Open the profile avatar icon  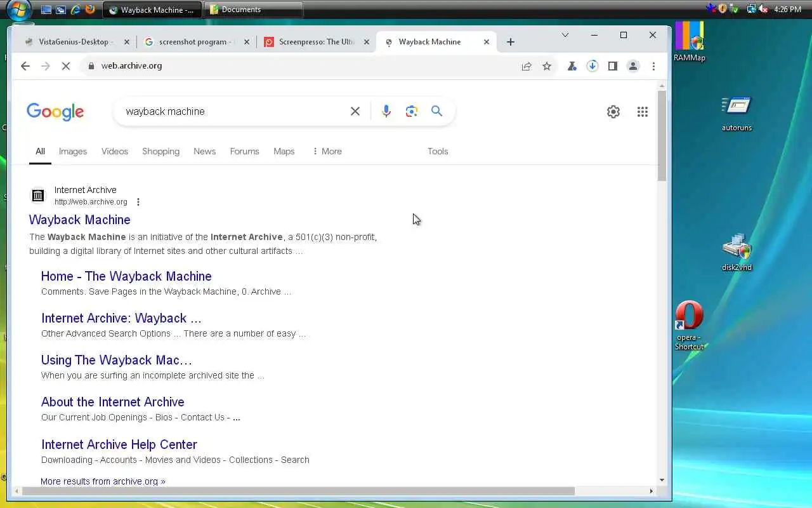click(x=632, y=66)
